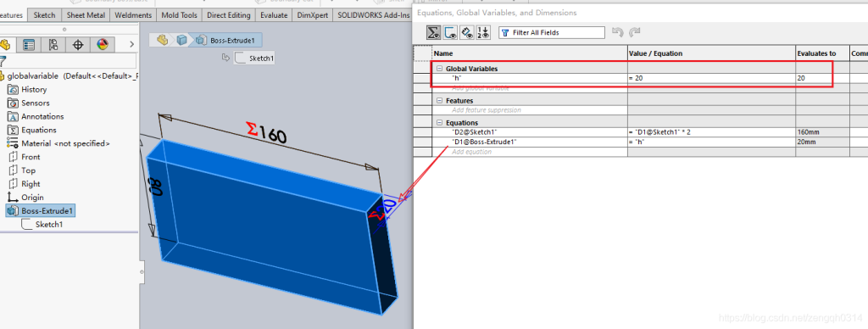This screenshot has width=868, height=329.
Task: Open the Evaluate ribbon tab
Action: tap(274, 15)
